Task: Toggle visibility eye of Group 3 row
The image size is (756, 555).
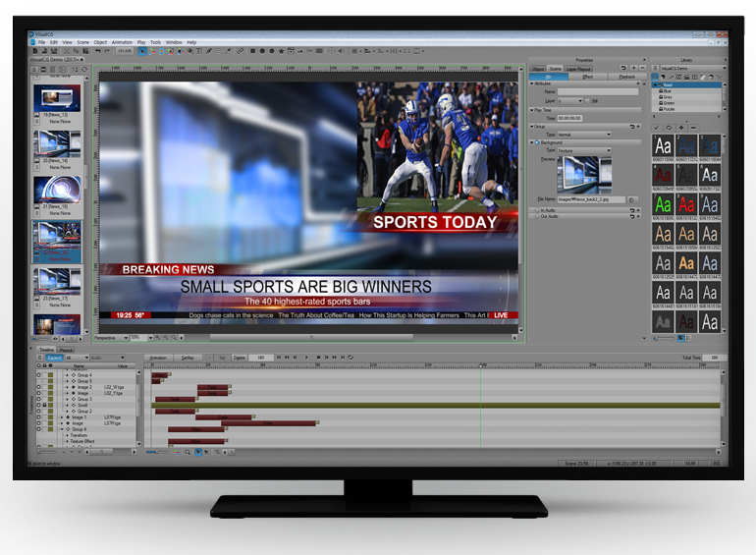Action: point(38,399)
